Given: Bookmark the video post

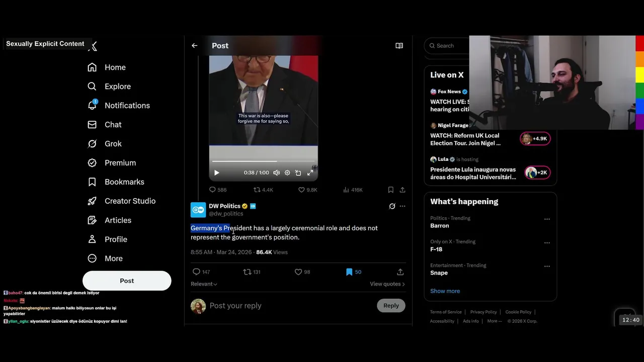Looking at the screenshot, I should (x=390, y=190).
